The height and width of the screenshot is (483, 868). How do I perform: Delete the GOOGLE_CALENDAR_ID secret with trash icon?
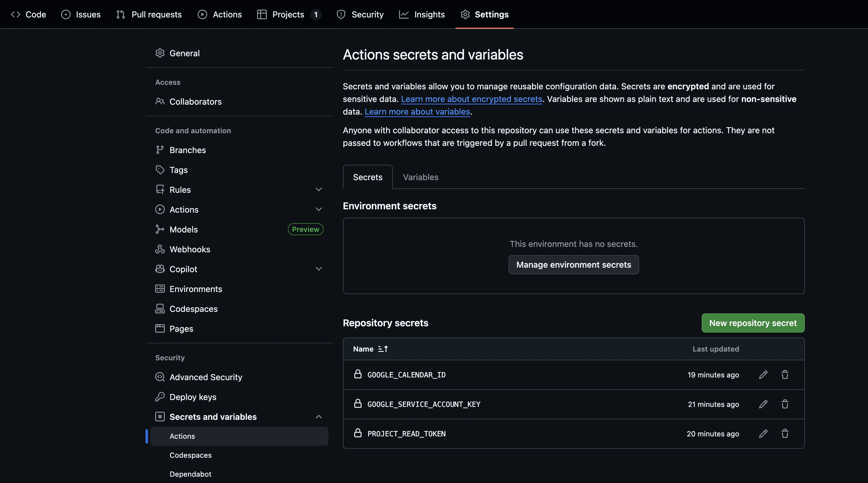pos(785,375)
